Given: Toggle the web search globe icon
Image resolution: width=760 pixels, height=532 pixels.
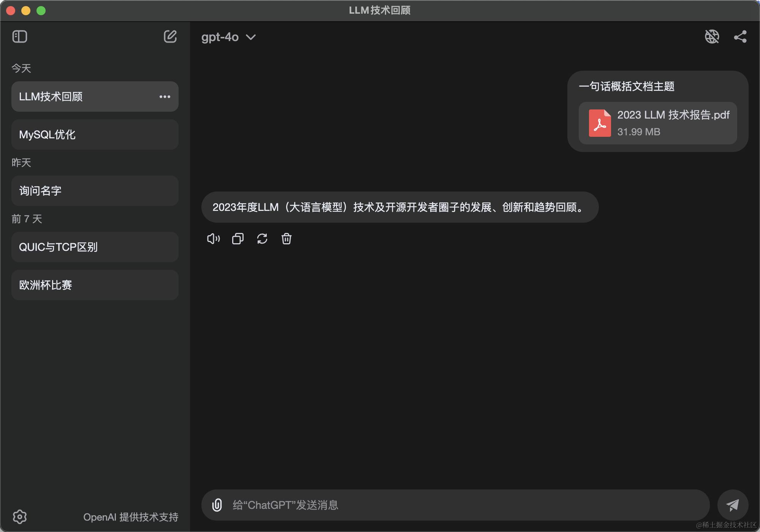Looking at the screenshot, I should click(x=712, y=37).
